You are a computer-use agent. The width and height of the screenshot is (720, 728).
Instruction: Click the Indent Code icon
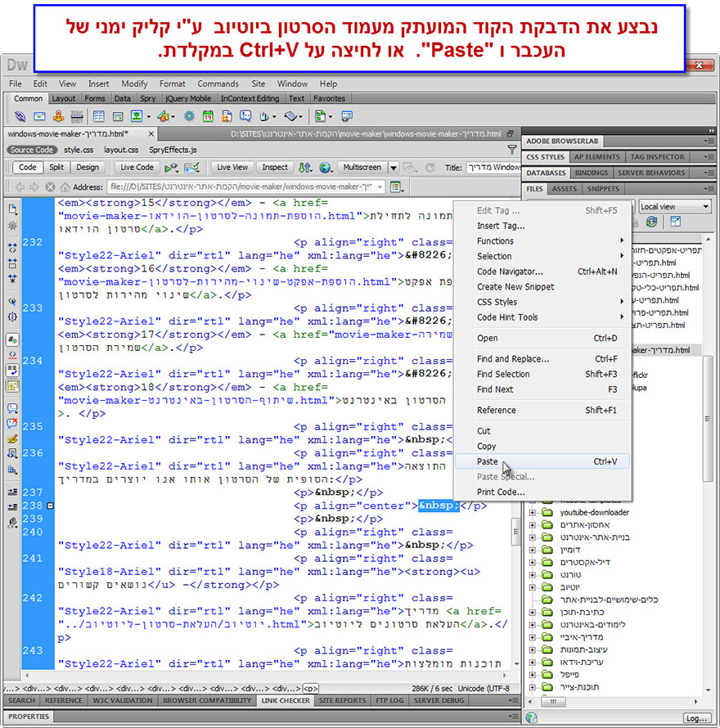click(x=12, y=492)
